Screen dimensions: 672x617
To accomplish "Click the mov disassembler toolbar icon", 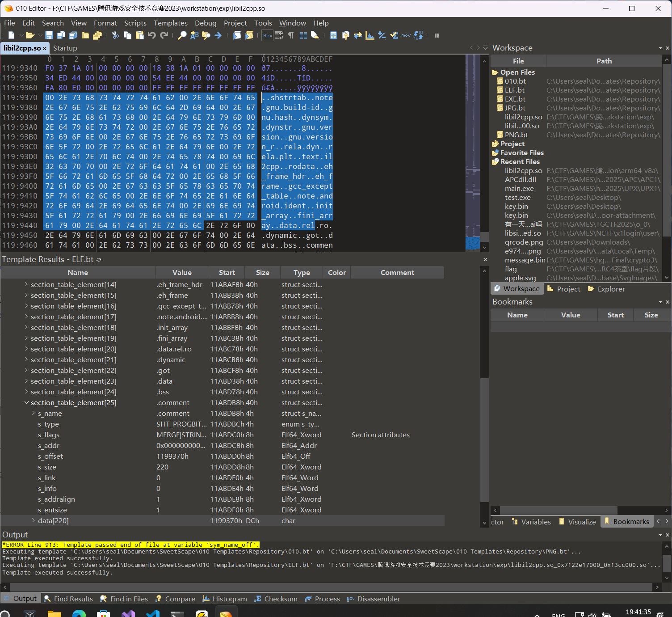I will pyautogui.click(x=406, y=35).
